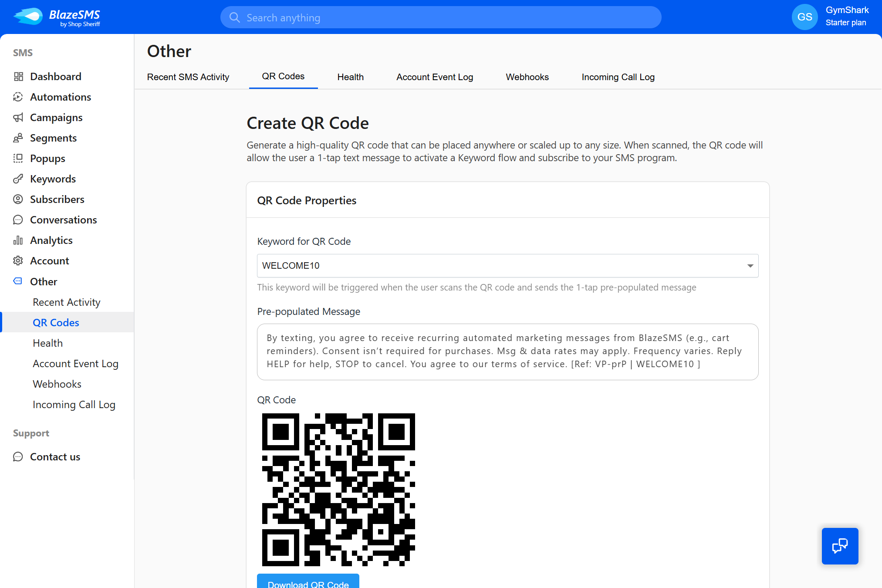882x588 pixels.
Task: Click the Conversations chat bubble icon
Action: tap(18, 220)
